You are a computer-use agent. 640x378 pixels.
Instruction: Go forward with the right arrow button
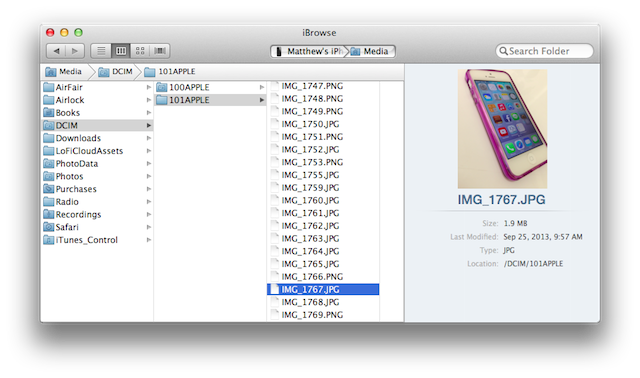(x=75, y=51)
